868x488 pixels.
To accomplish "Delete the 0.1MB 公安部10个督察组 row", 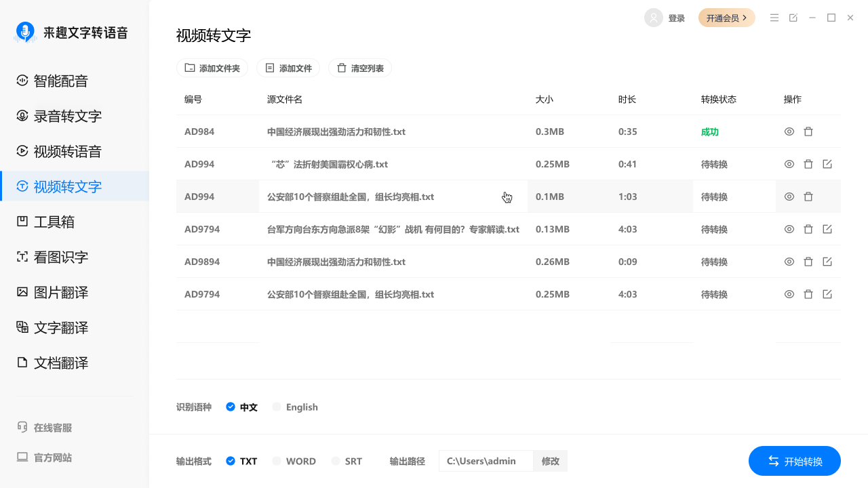I will [808, 197].
